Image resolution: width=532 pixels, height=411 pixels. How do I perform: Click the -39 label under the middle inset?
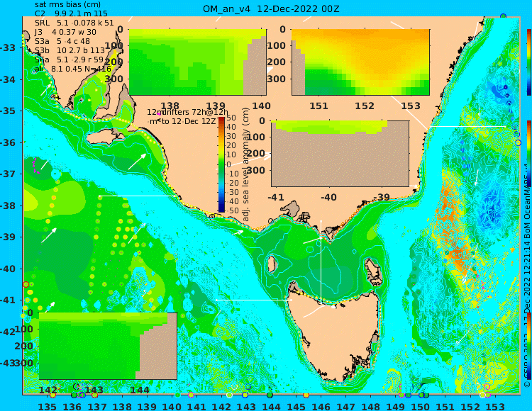382,197
